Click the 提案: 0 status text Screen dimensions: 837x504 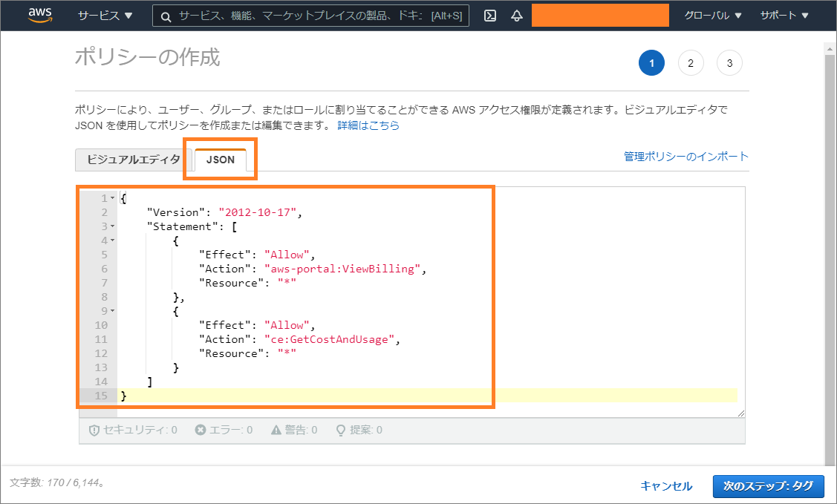coord(365,430)
